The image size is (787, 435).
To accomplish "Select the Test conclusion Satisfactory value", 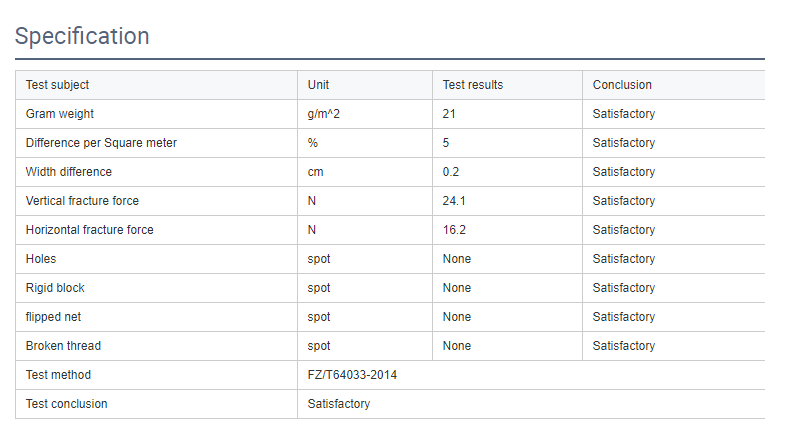I will [339, 404].
